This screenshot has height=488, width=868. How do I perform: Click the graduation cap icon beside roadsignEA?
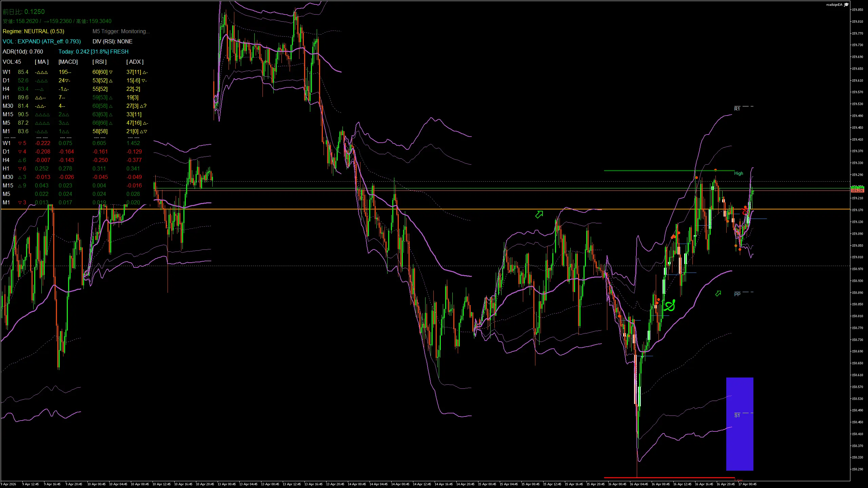[847, 4]
